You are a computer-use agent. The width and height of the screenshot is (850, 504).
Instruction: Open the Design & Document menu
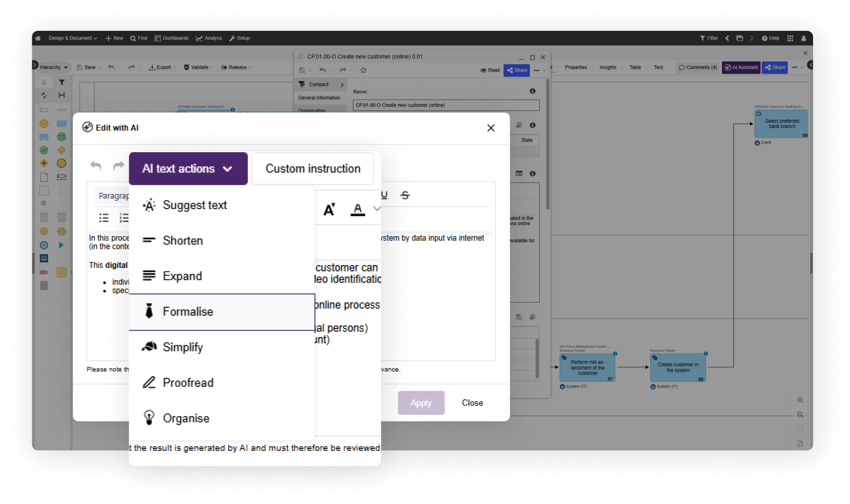73,38
